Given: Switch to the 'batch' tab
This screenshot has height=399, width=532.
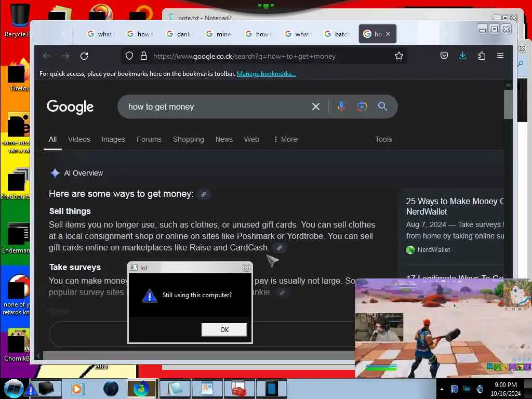Looking at the screenshot, I should click(x=337, y=34).
